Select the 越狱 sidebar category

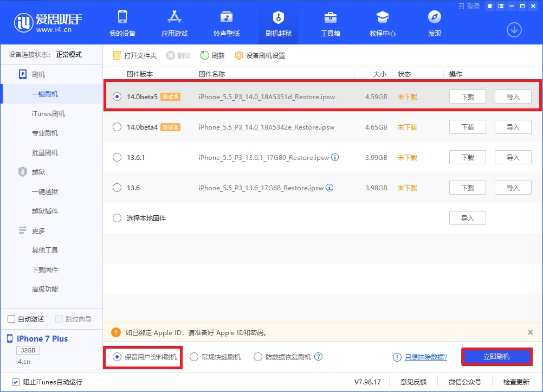[x=38, y=172]
